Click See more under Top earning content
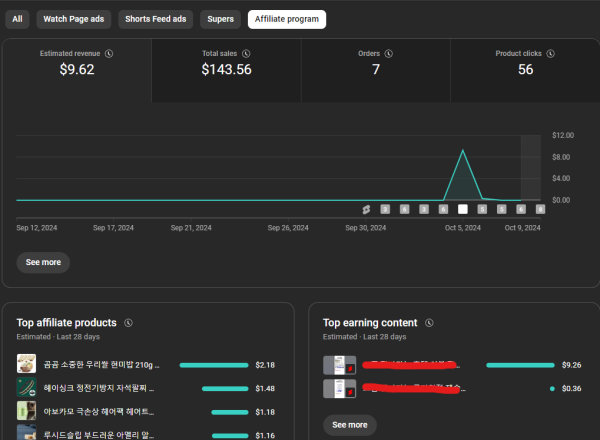 coord(350,425)
